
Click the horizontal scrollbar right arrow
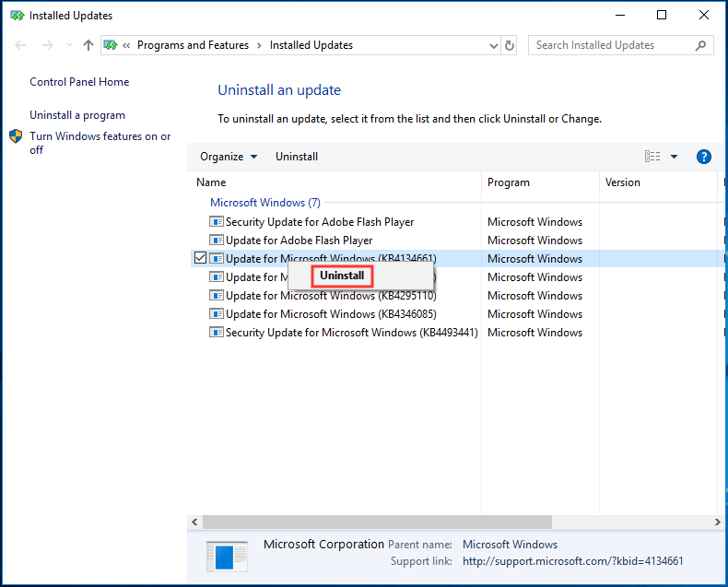pos(717,522)
